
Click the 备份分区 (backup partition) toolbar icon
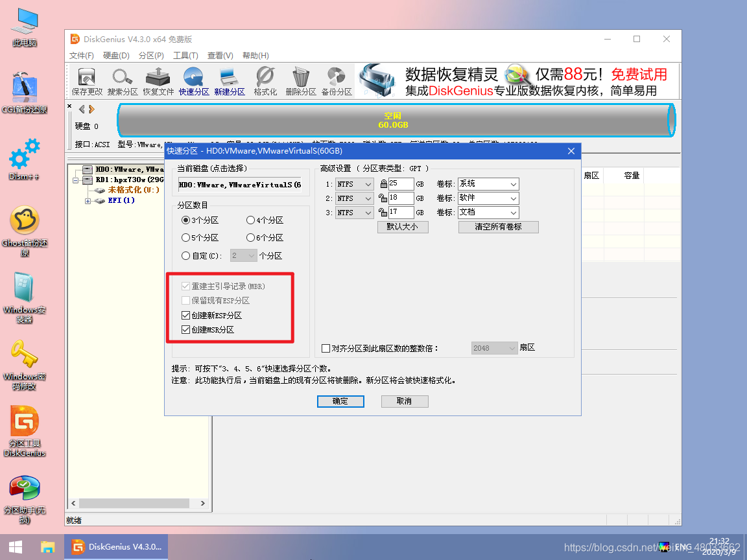[x=337, y=82]
